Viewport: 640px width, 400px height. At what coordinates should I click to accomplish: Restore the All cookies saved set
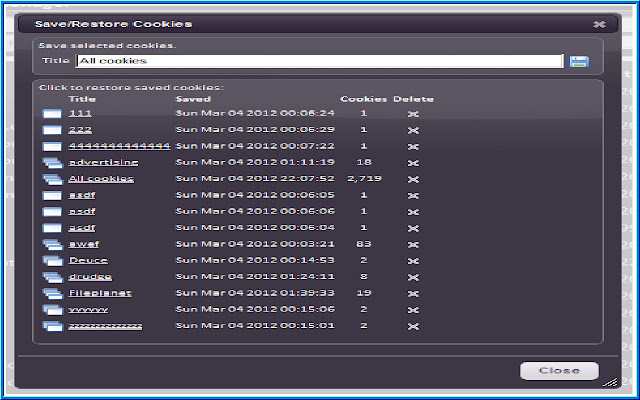click(101, 178)
